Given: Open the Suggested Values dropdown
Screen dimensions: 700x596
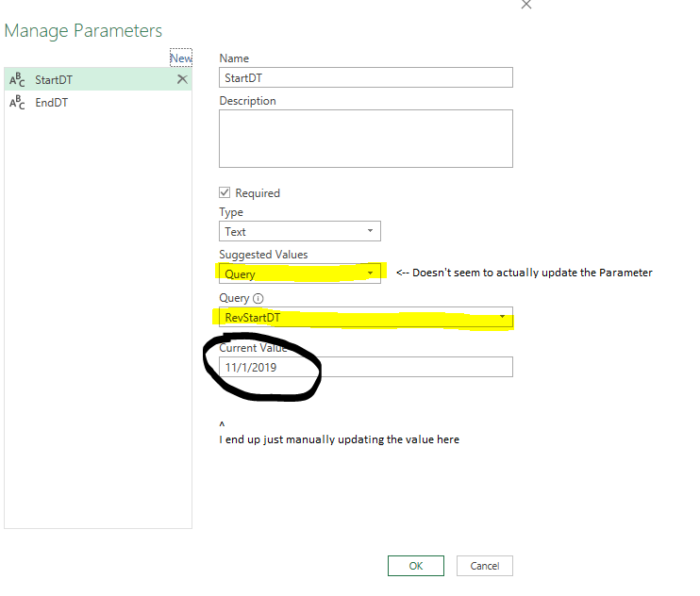Looking at the screenshot, I should [300, 273].
